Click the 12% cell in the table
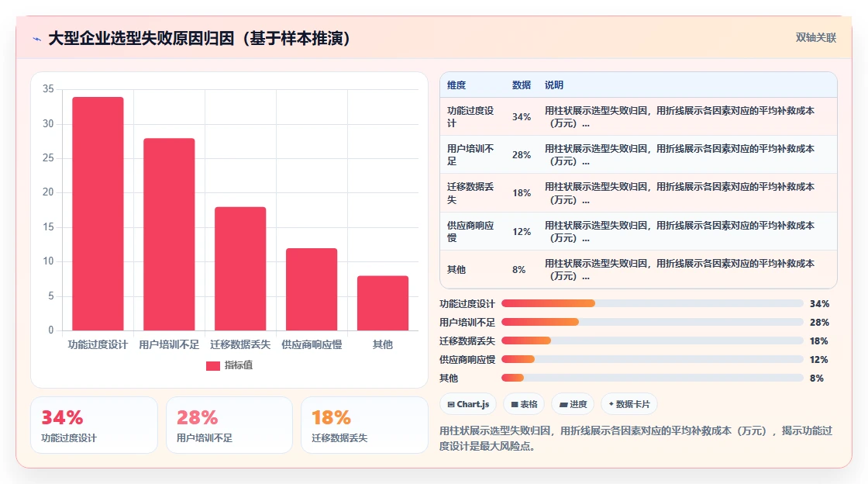This screenshot has height=484, width=868. point(521,231)
